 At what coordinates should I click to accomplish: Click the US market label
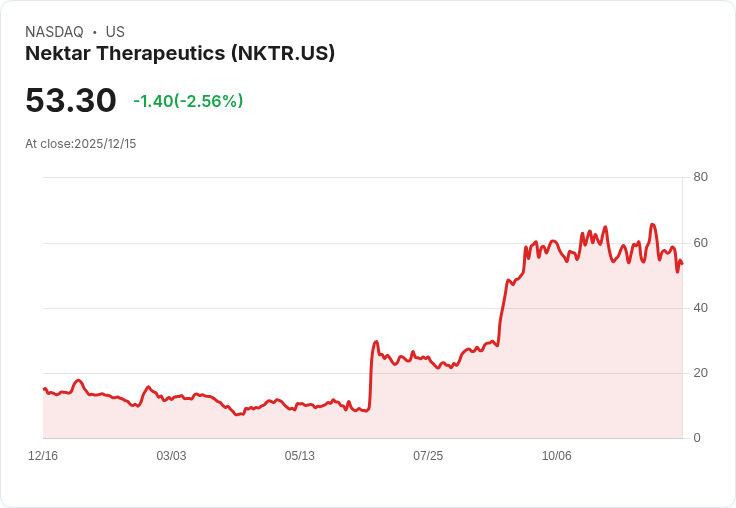[x=115, y=32]
